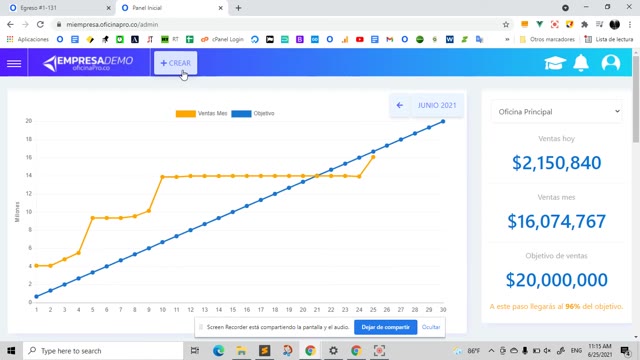This screenshot has width=640, height=360.
Task: Reload the page in Chrome
Action: click(40, 24)
